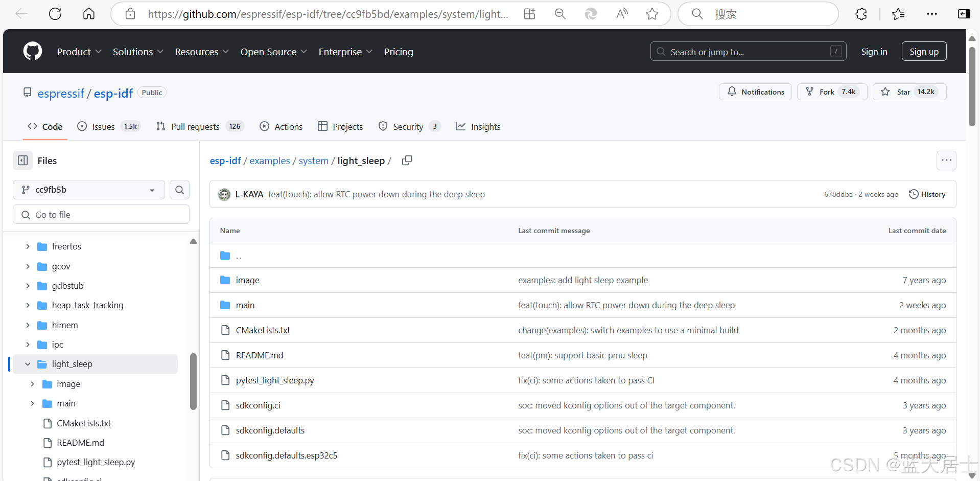
Task: Expand the image subfolder in tree
Action: (x=32, y=384)
